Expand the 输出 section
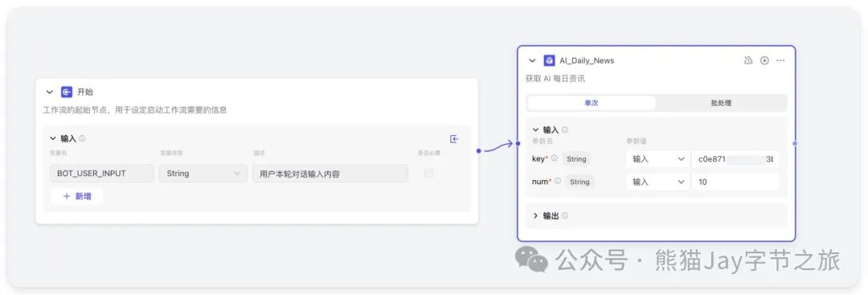This screenshot has width=868, height=295. [535, 215]
